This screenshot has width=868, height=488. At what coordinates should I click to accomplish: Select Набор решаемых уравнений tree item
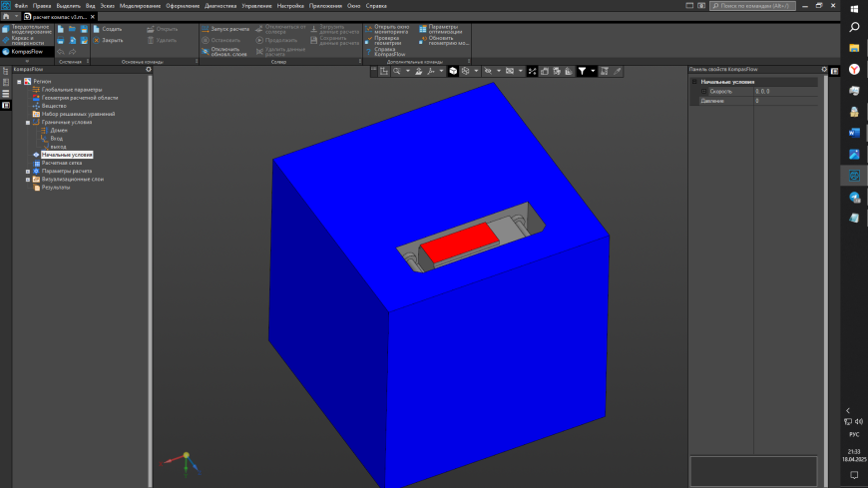point(78,114)
